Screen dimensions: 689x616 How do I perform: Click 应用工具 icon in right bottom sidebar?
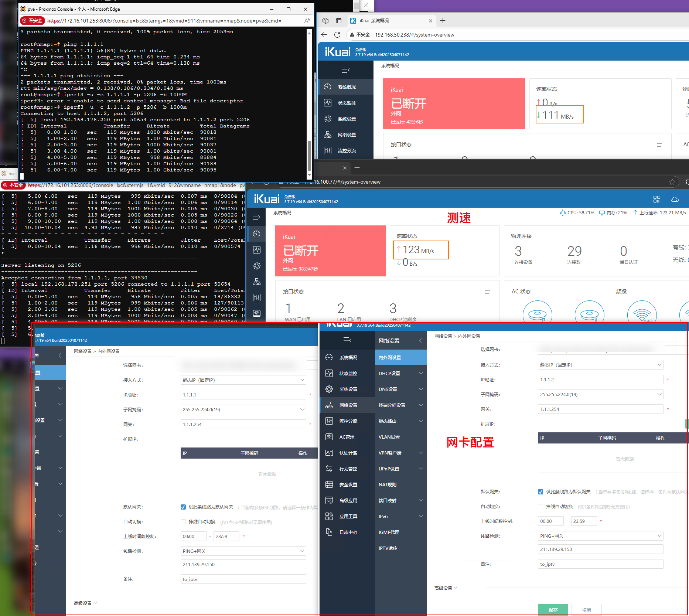coord(329,516)
